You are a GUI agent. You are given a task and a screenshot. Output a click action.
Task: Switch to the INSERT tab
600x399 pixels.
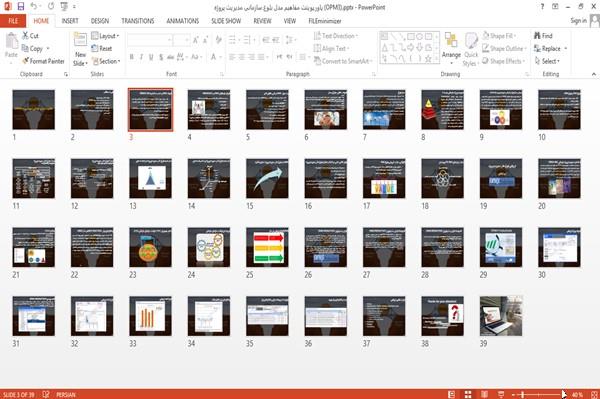(x=70, y=21)
